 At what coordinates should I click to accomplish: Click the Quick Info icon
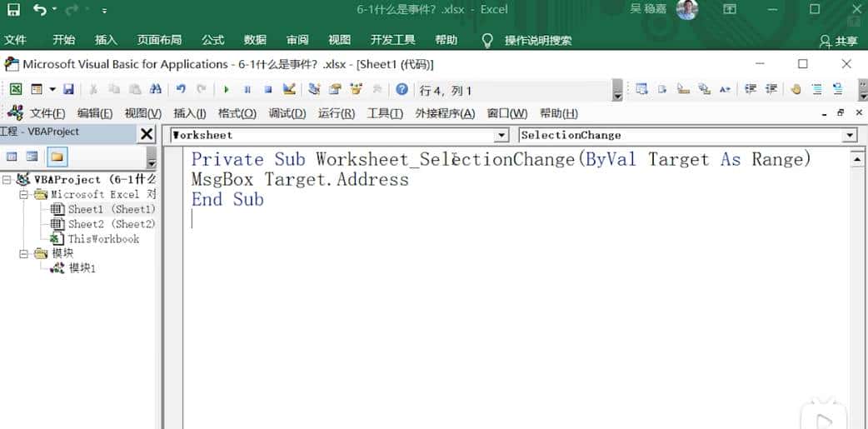point(683,89)
